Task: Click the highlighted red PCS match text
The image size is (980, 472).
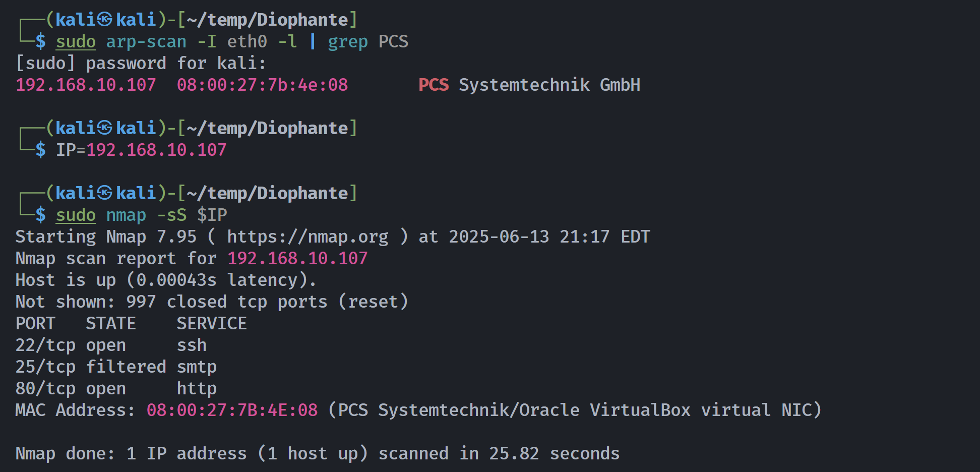Action: point(434,85)
